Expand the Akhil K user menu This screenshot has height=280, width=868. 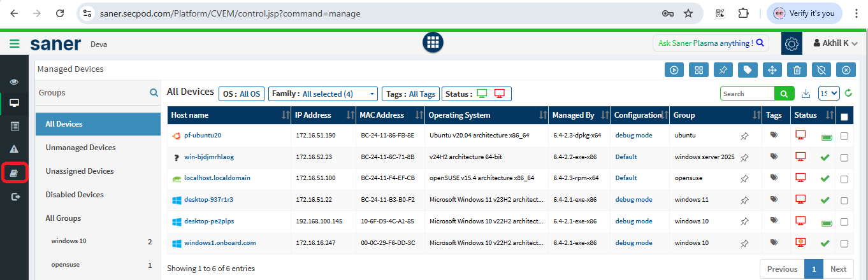point(835,43)
